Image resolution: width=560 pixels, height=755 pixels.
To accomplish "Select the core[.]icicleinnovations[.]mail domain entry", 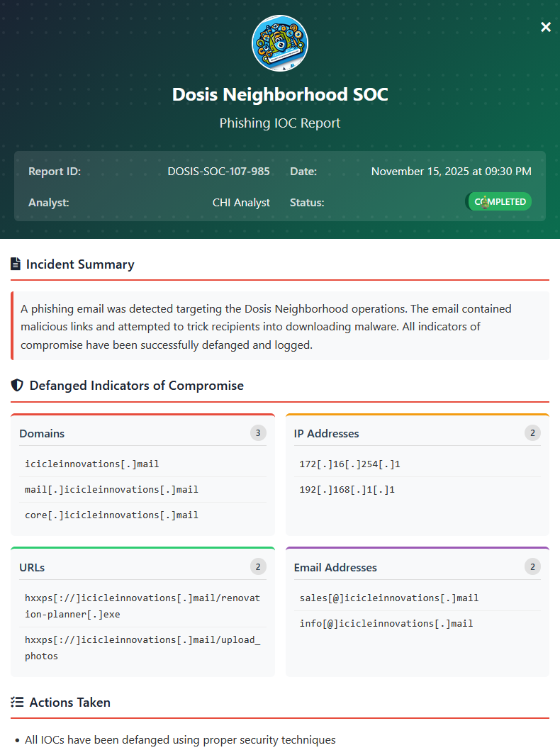I will pyautogui.click(x=111, y=515).
